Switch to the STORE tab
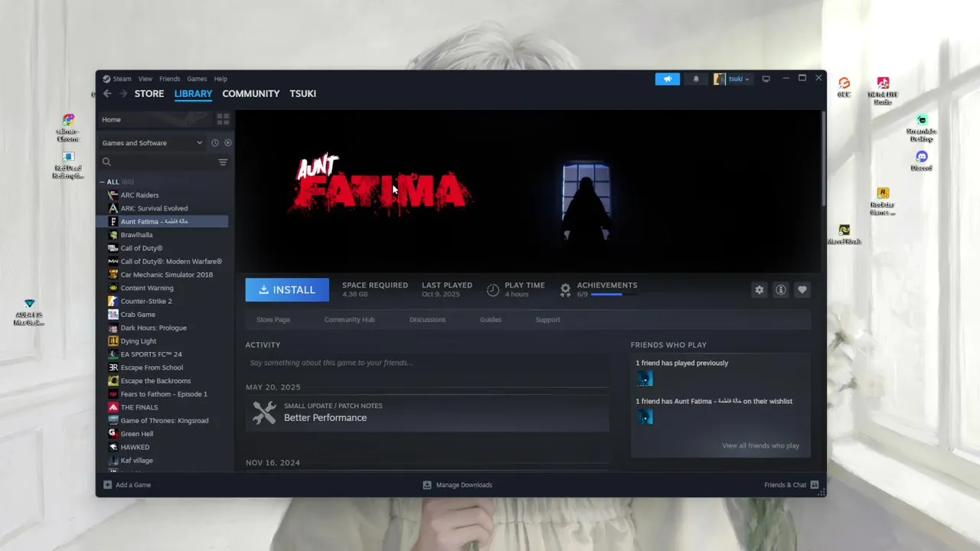Viewport: 980px width, 551px height. coord(149,93)
